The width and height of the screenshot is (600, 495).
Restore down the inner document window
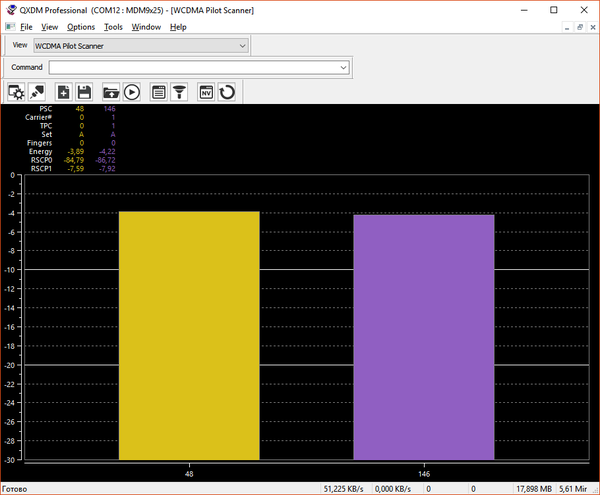[580, 27]
